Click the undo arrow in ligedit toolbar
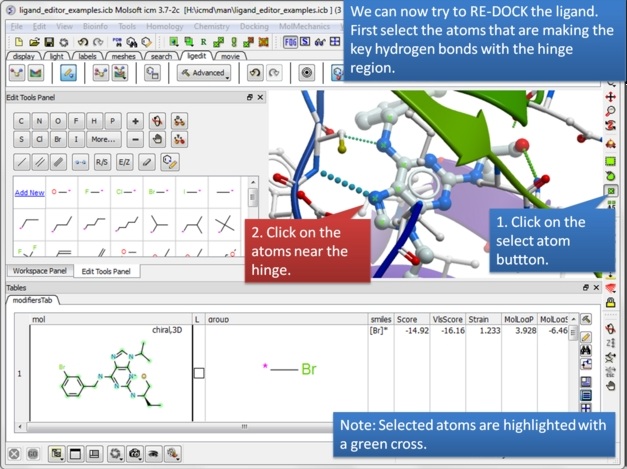Image resolution: width=627 pixels, height=469 pixels. [254, 73]
